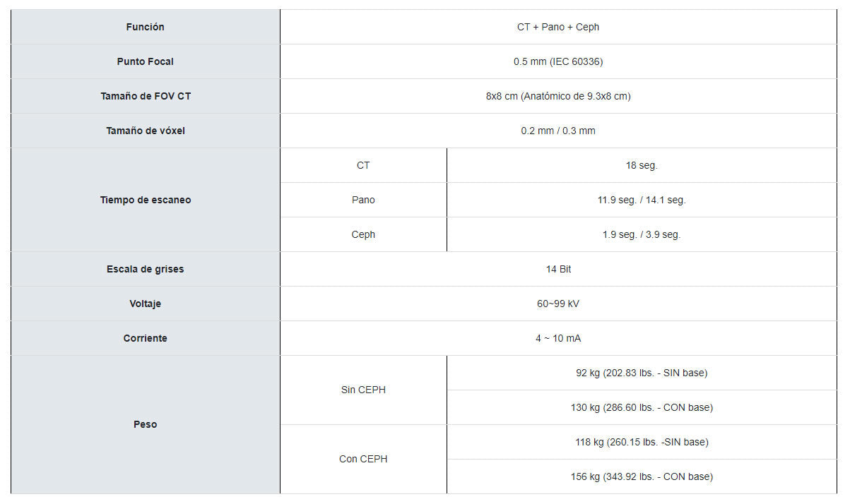Screen dimensions: 850x504
Task: Select the CT + Pano + Ceph value
Action: point(558,27)
